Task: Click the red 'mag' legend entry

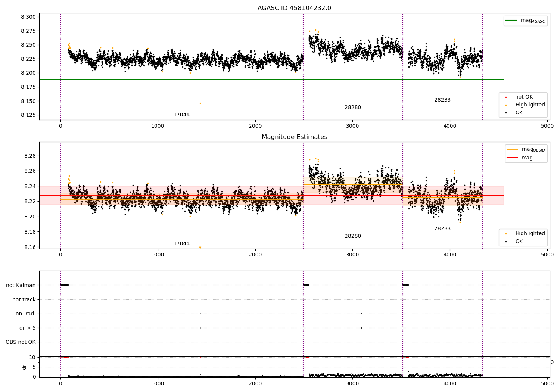Action: coord(527,158)
